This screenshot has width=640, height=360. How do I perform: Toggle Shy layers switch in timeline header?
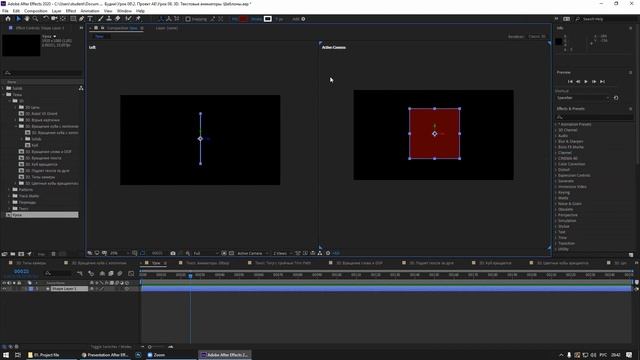pyautogui.click(x=102, y=273)
